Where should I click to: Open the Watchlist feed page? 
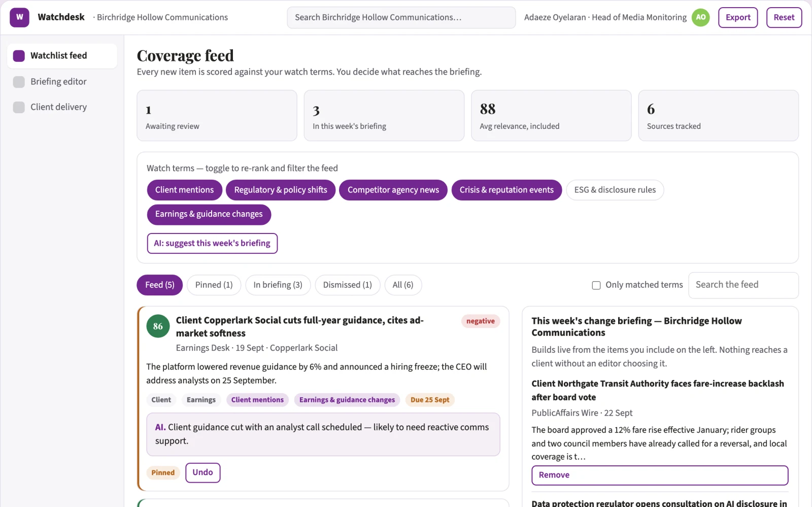tap(62, 56)
